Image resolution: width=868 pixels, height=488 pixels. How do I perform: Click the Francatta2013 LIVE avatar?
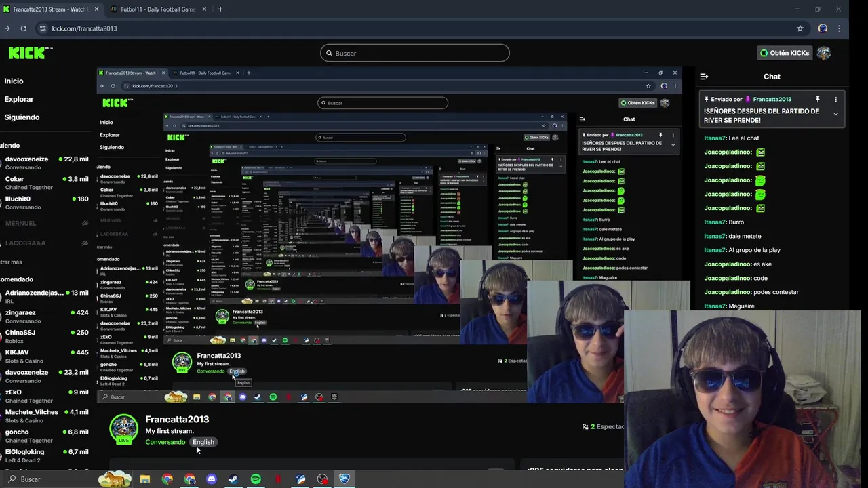123,430
